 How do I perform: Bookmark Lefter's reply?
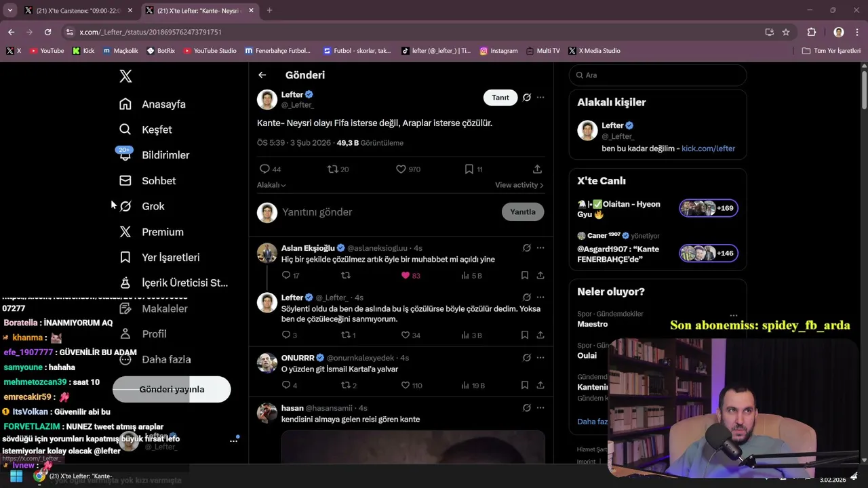click(x=525, y=335)
